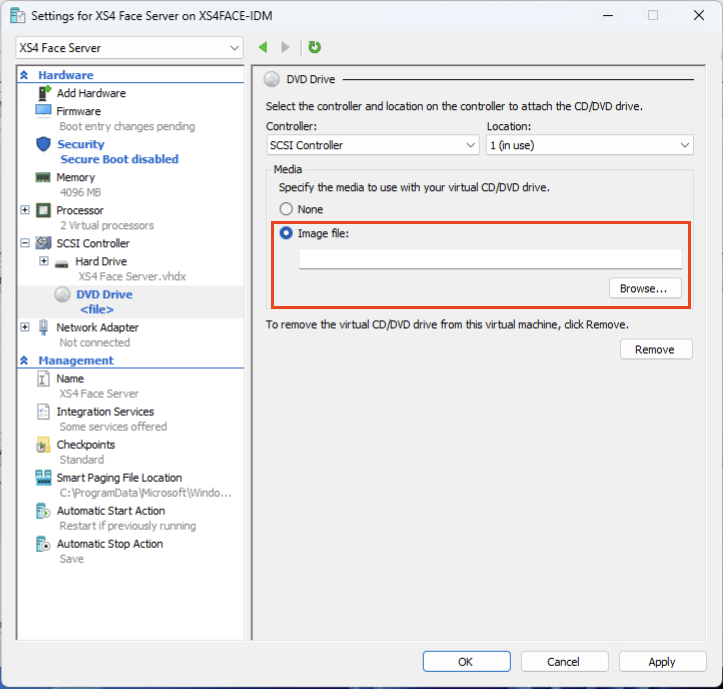Click the SCSI Controller icon
723x689 pixels.
coord(43,243)
